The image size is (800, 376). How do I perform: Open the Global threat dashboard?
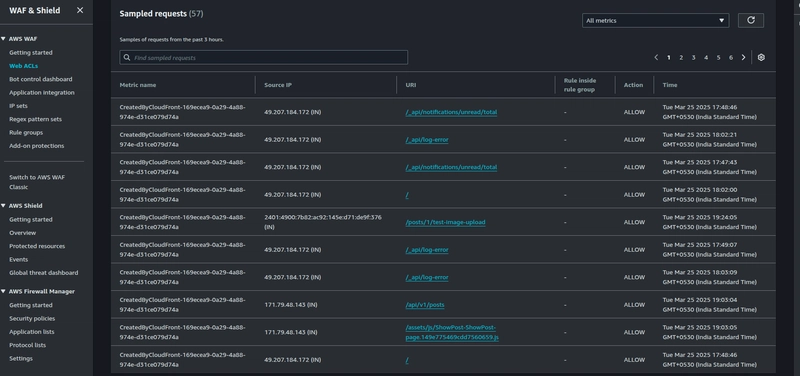click(x=43, y=272)
